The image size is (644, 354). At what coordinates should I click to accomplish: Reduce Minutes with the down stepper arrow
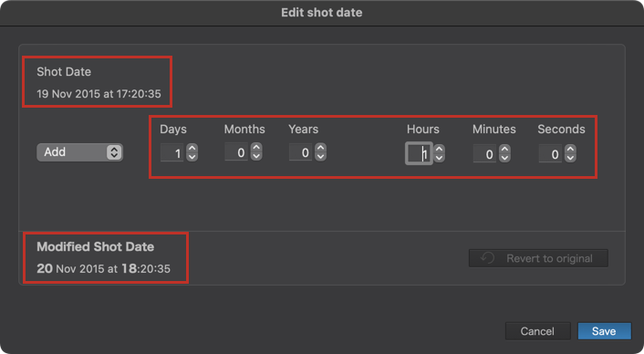[x=504, y=158]
